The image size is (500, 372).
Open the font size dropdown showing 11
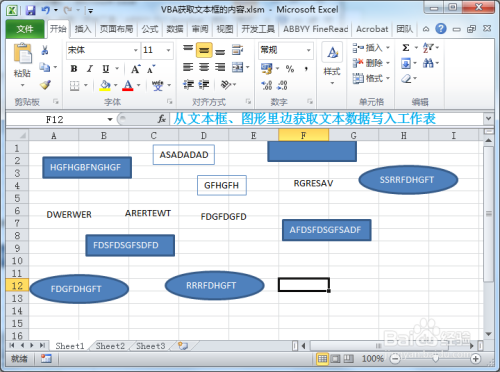168,50
